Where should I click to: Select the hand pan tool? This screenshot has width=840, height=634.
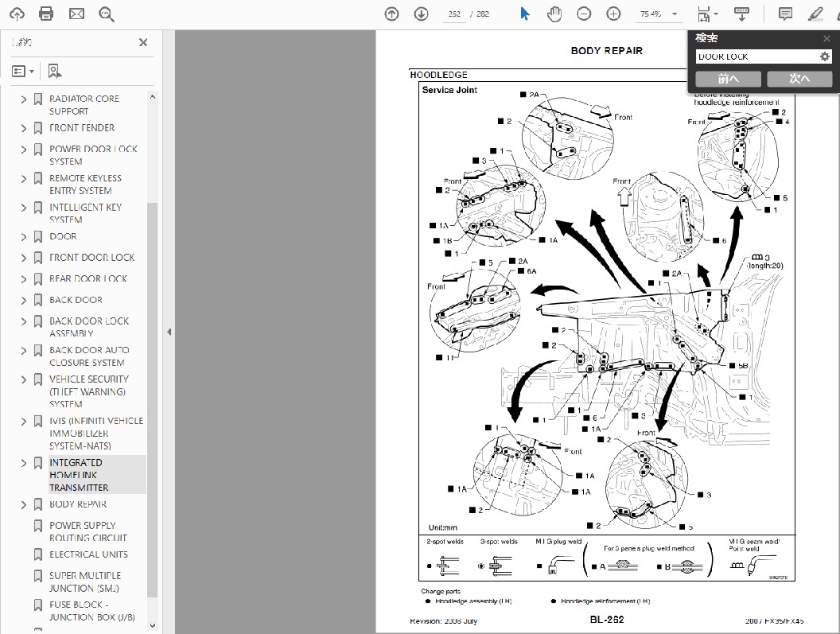tap(554, 14)
